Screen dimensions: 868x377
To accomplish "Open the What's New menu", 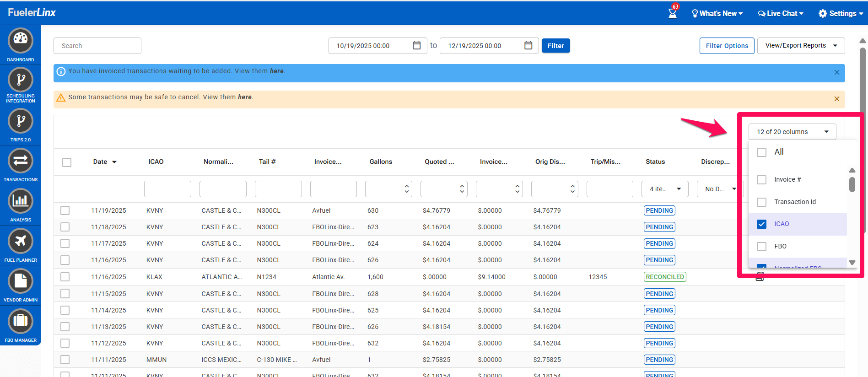I will 717,14.
